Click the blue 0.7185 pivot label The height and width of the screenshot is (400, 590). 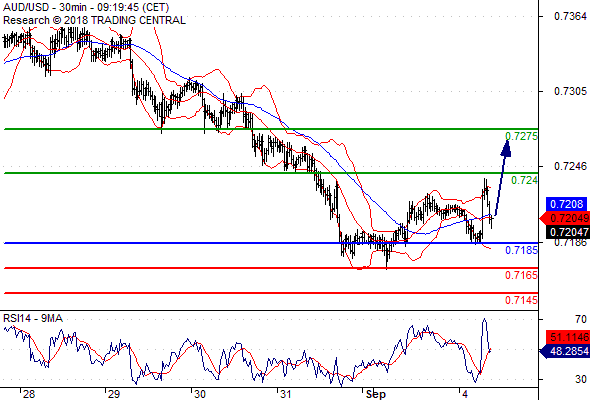521,250
